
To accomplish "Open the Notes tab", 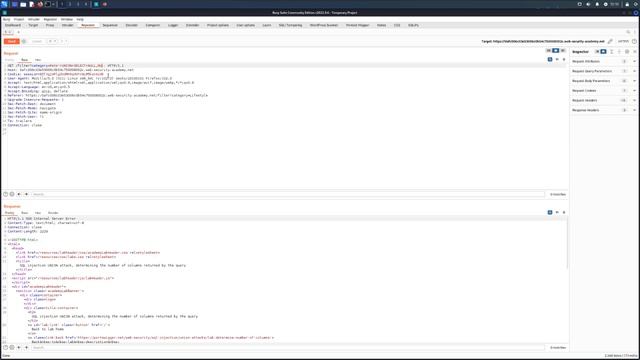I will pos(381,25).
